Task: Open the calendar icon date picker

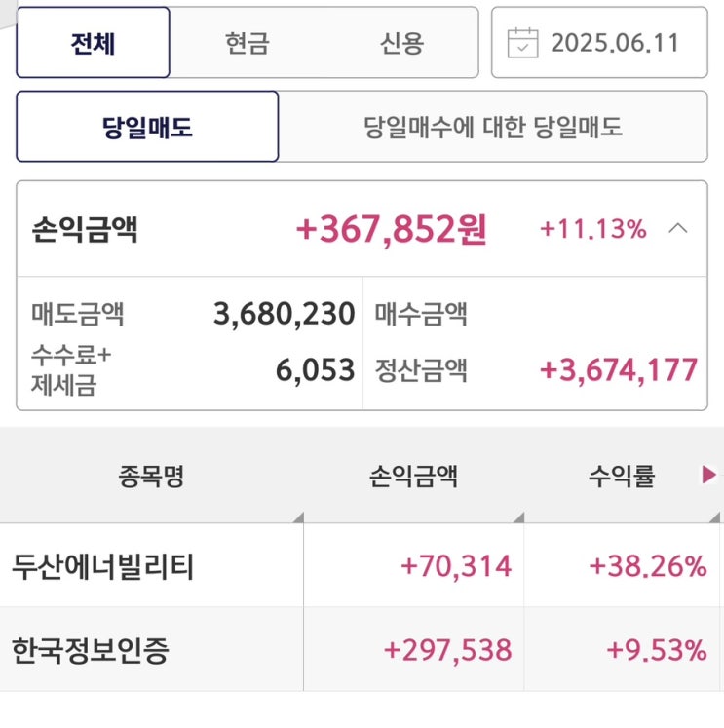Action: pyautogui.click(x=523, y=43)
